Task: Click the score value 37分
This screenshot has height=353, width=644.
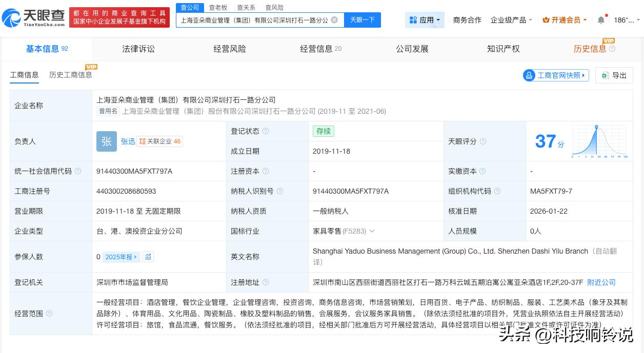Action: (x=549, y=141)
